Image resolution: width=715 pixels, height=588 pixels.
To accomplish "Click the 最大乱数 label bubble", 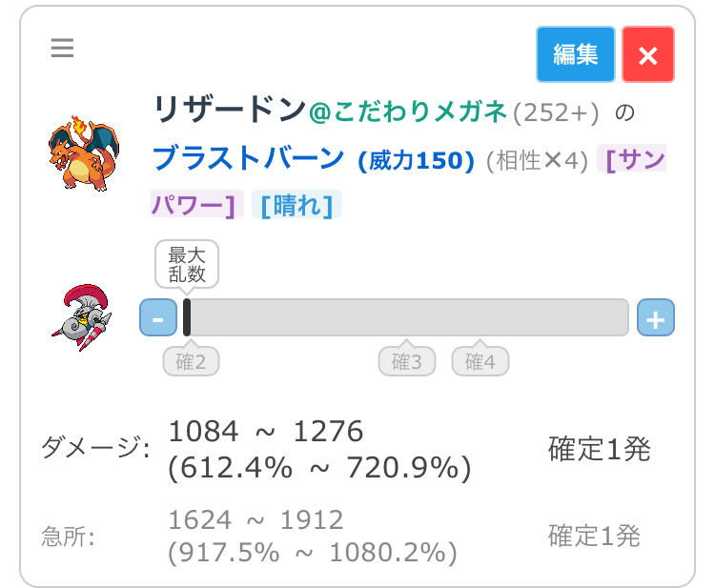I will click(188, 264).
